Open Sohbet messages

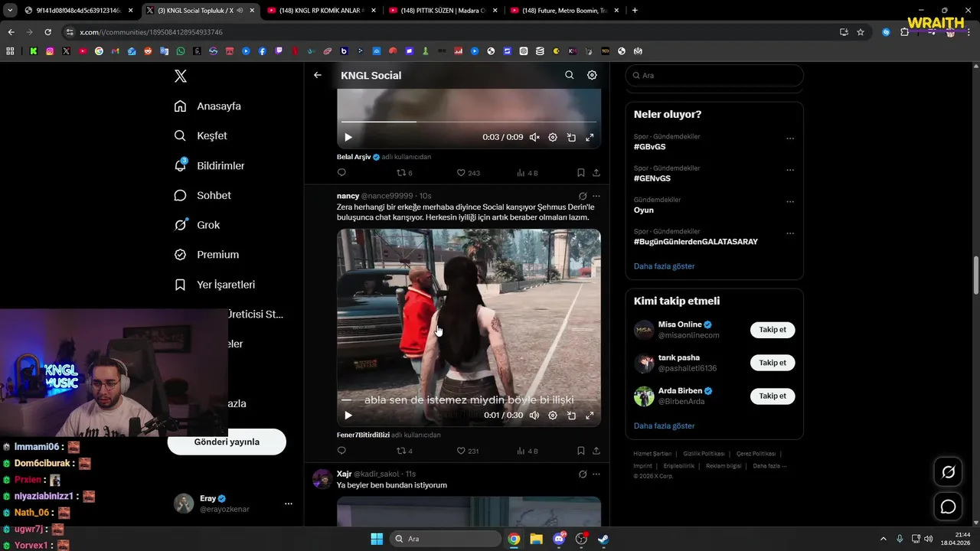click(x=202, y=195)
